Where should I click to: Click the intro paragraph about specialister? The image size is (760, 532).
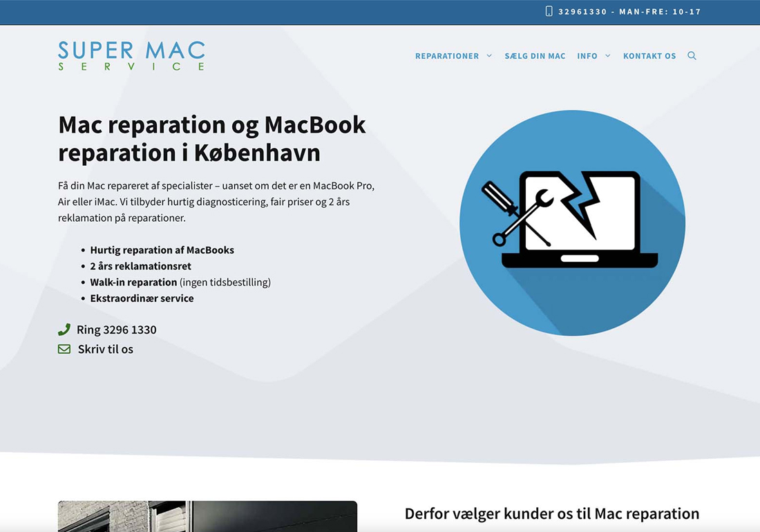tap(216, 202)
